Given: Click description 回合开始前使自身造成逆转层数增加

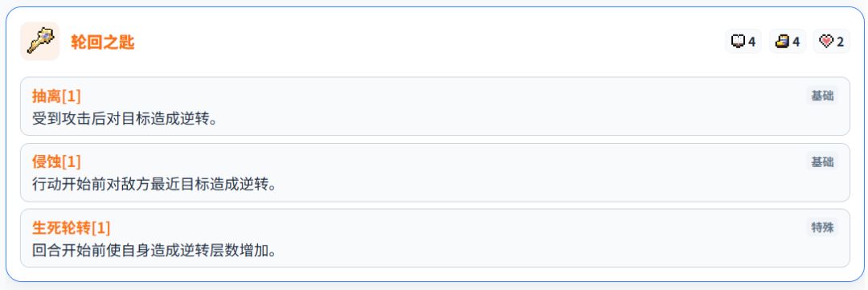Looking at the screenshot, I should [x=154, y=250].
